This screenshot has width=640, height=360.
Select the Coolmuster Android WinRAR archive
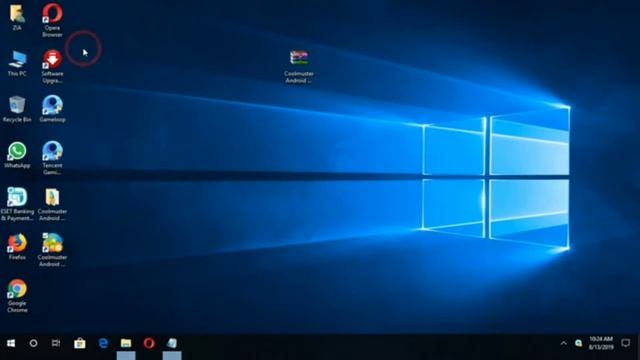[299, 67]
